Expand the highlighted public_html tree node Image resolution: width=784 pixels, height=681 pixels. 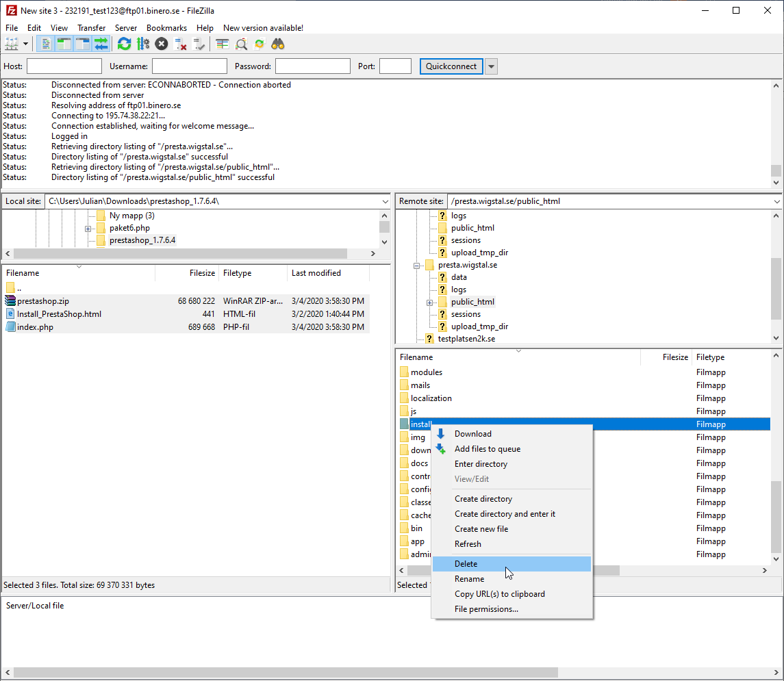pos(429,303)
